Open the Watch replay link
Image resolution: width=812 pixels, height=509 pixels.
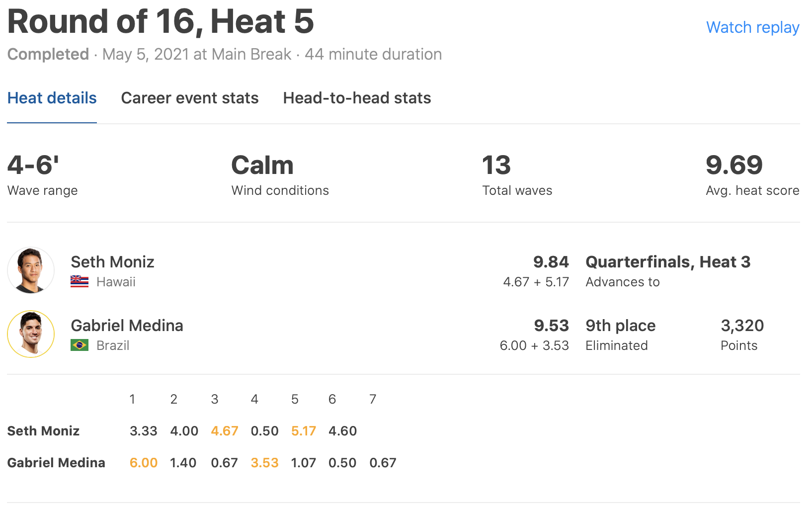(752, 27)
